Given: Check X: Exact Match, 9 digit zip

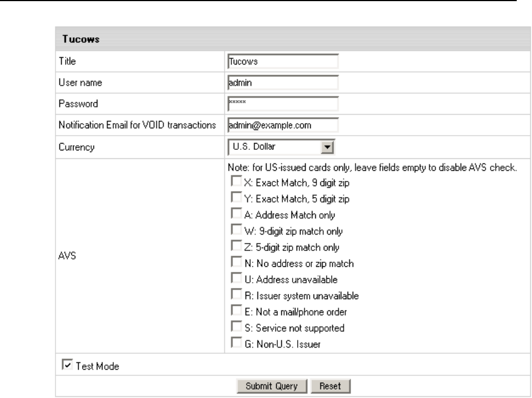Looking at the screenshot, I should (237, 182).
